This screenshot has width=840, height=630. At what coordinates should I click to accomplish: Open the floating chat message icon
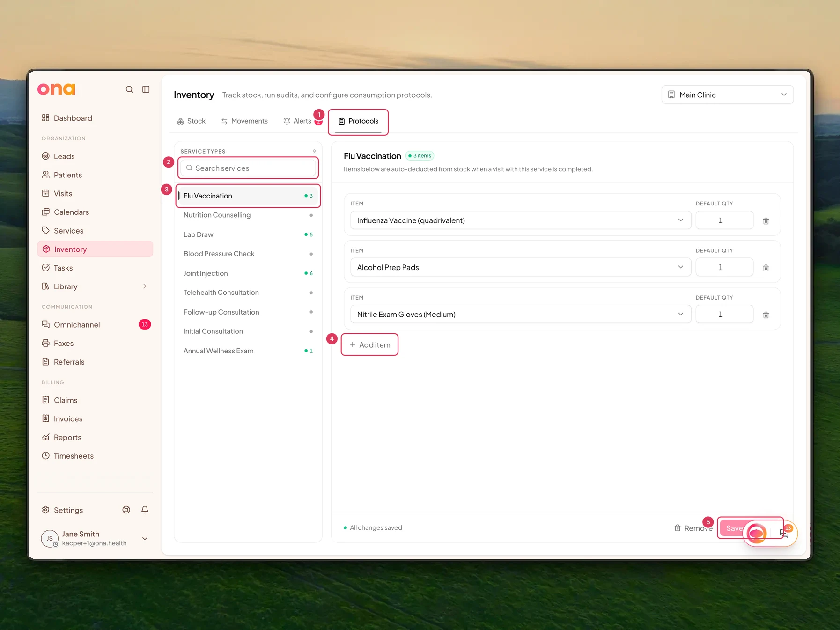(784, 533)
